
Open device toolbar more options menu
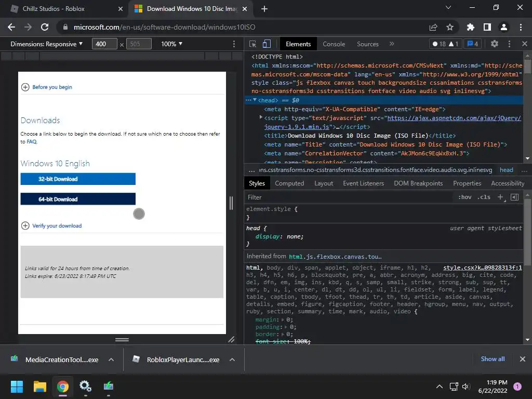234,44
